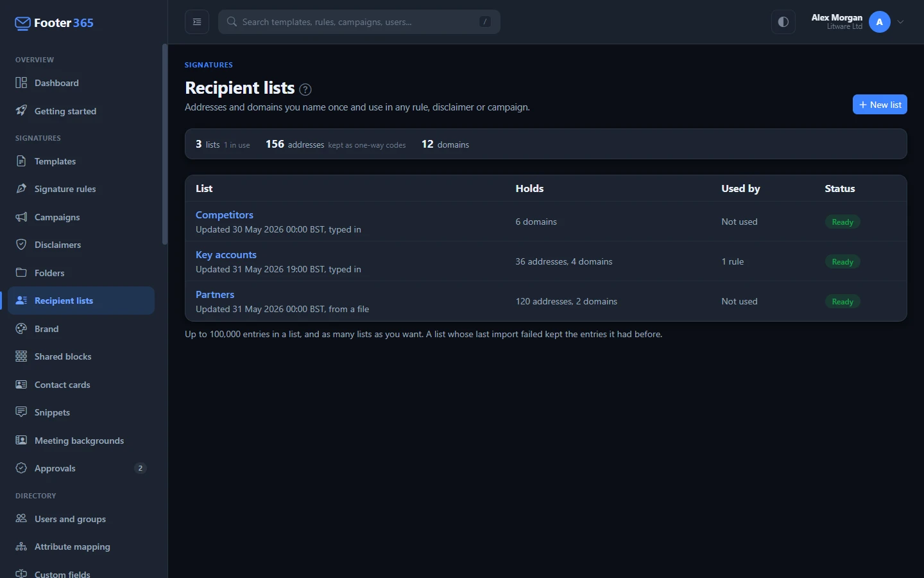This screenshot has height=578, width=924.
Task: Click the Meeting backgrounds icon
Action: coord(21,441)
